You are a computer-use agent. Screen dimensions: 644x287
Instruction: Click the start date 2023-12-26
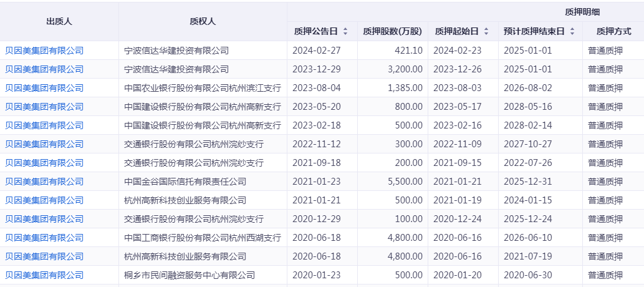click(x=458, y=69)
